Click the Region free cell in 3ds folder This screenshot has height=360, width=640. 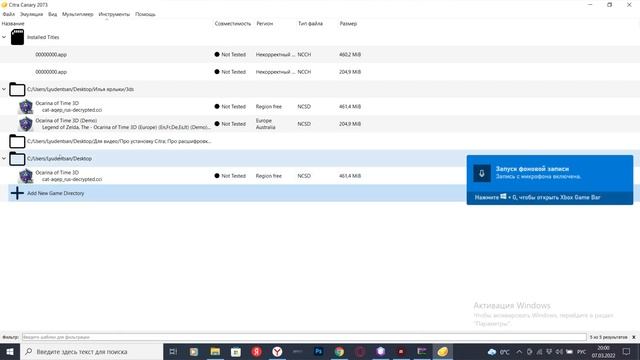click(269, 107)
